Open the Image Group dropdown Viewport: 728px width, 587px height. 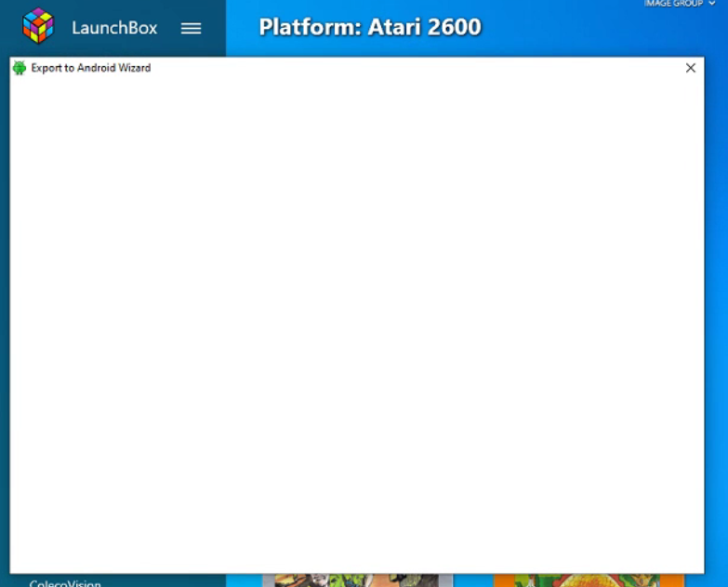pos(680,3)
